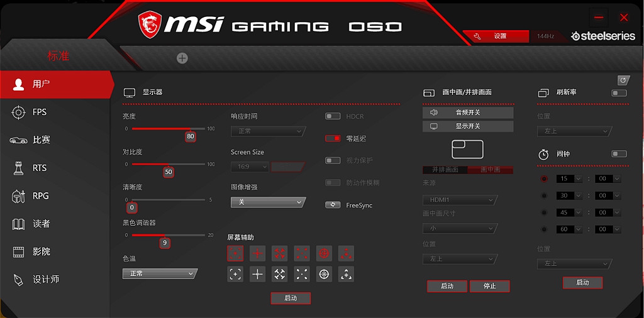Click the PIP layout preview thumbnail
Screen dimensions: 644x318
click(468, 149)
